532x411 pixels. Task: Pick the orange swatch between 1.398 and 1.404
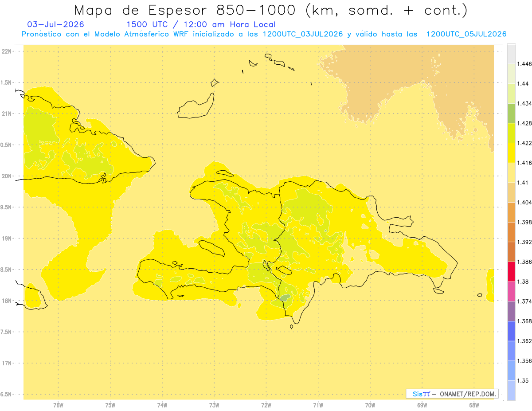pos(511,212)
